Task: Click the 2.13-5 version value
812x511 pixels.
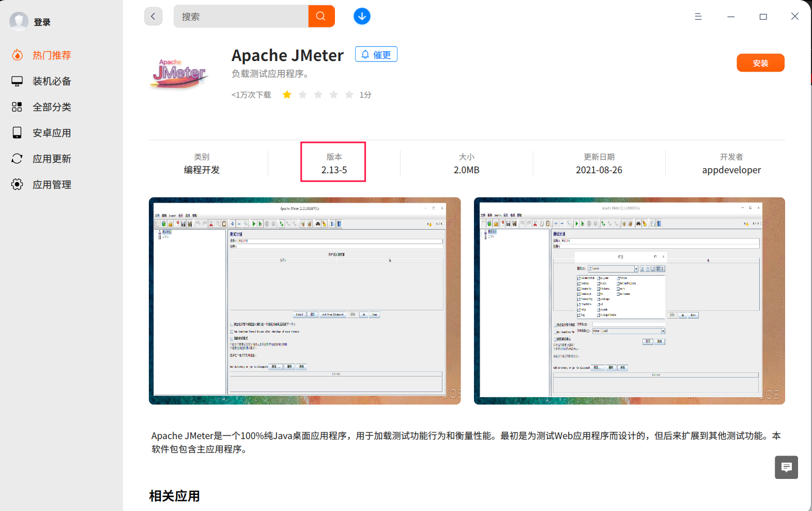Action: (334, 170)
